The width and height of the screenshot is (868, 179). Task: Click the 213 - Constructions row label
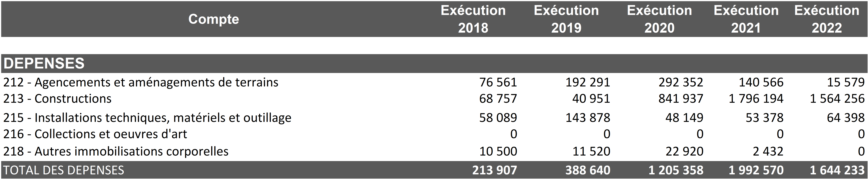pos(57,99)
